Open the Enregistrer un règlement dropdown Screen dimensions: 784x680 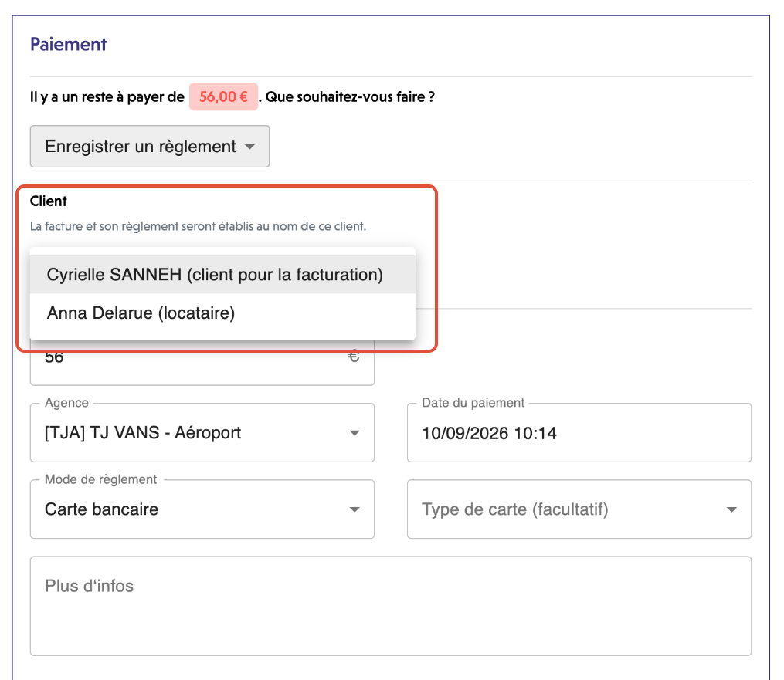(x=150, y=147)
